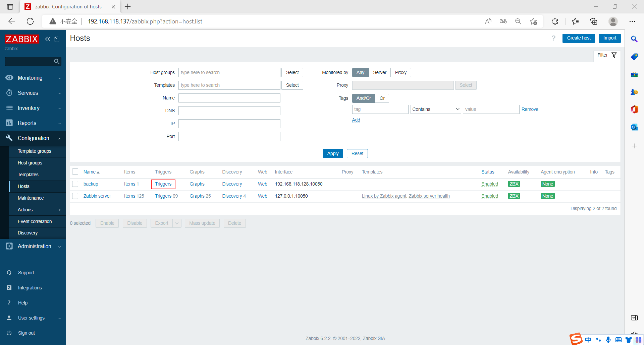Click the Reports chart icon

[x=9, y=123]
